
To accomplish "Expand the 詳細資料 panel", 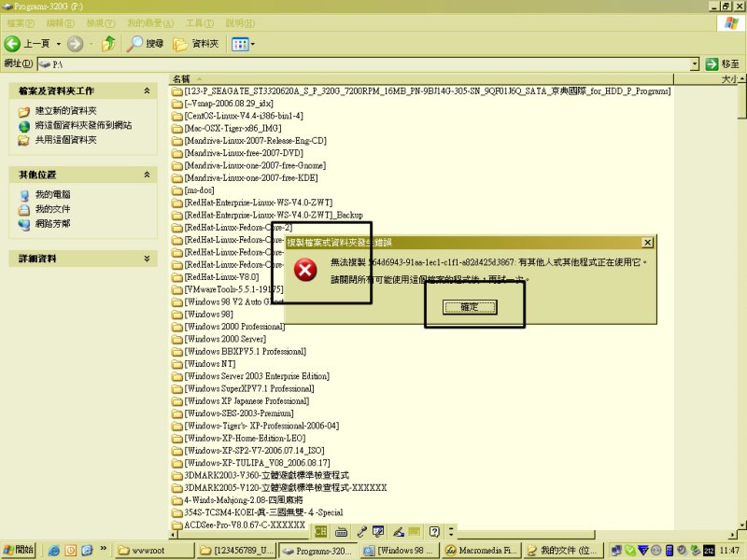I will 147,259.
